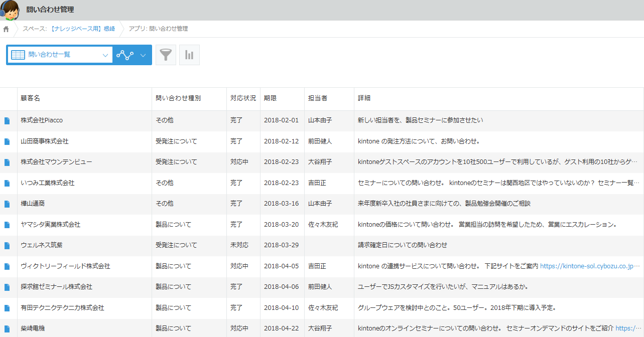Click the 対応状況 column header
This screenshot has height=337, width=644.
[243, 98]
